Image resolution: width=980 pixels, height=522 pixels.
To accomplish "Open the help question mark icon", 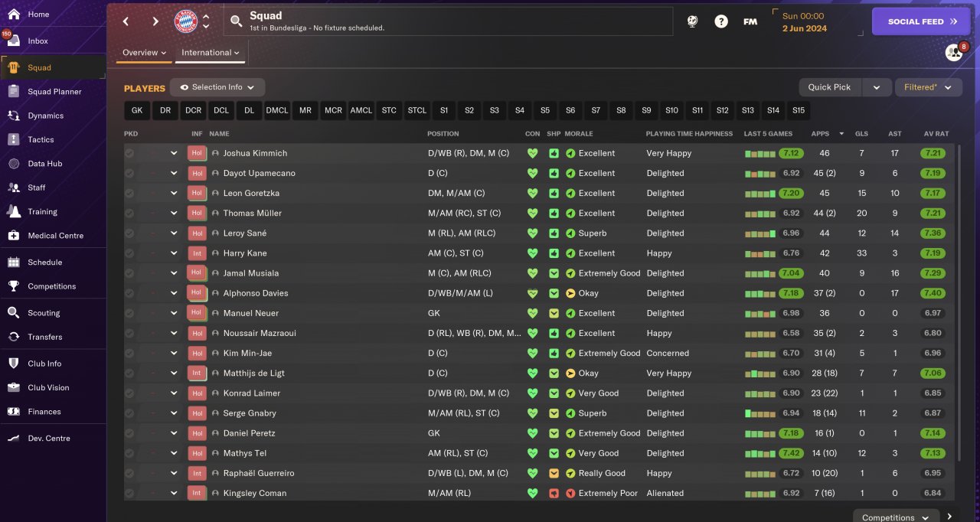I will [x=721, y=21].
